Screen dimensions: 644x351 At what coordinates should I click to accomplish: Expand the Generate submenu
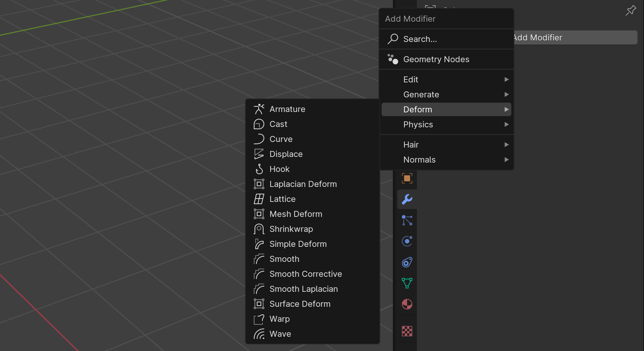[x=446, y=94]
